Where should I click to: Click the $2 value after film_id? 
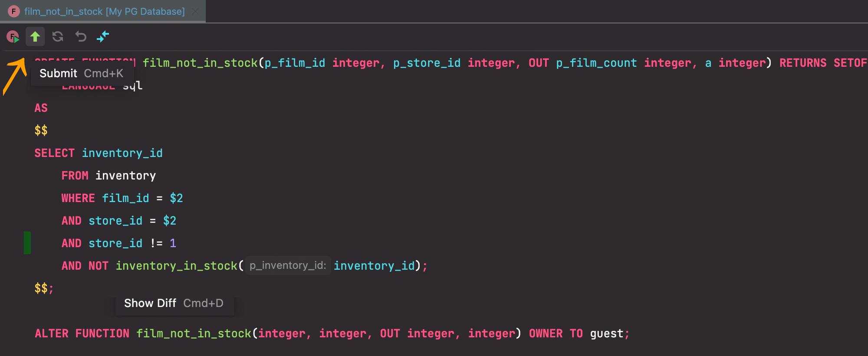pyautogui.click(x=176, y=198)
